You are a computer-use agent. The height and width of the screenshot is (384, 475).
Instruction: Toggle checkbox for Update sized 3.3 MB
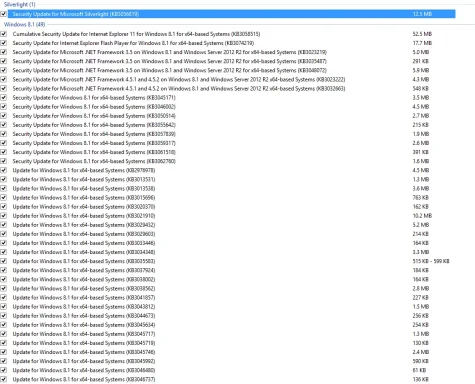(4, 252)
